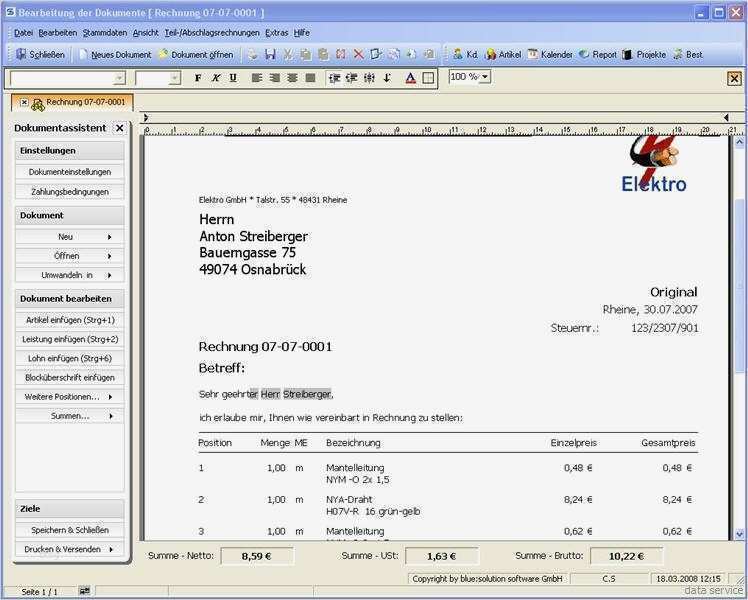Click the paste clipboard icon
Image resolution: width=748 pixels, height=600 pixels.
[x=323, y=54]
